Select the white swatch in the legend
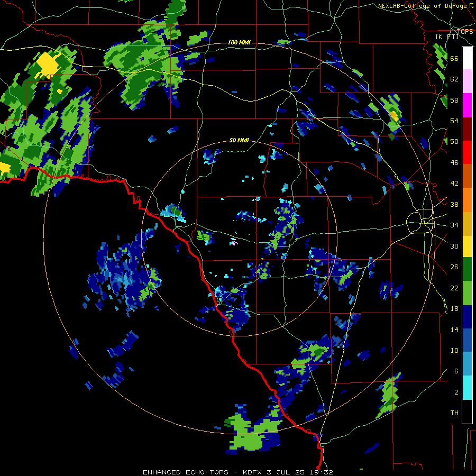This screenshot has width=476, height=476. [x=467, y=58]
